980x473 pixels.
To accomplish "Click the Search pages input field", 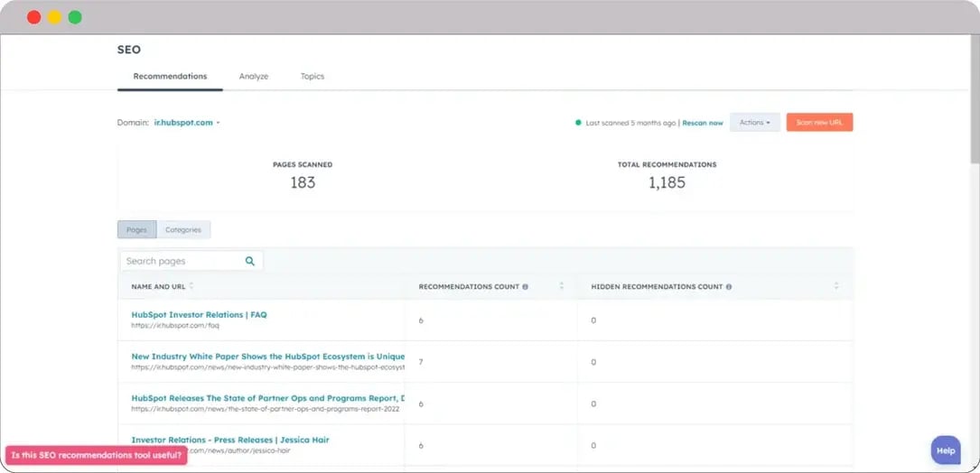I will point(191,261).
